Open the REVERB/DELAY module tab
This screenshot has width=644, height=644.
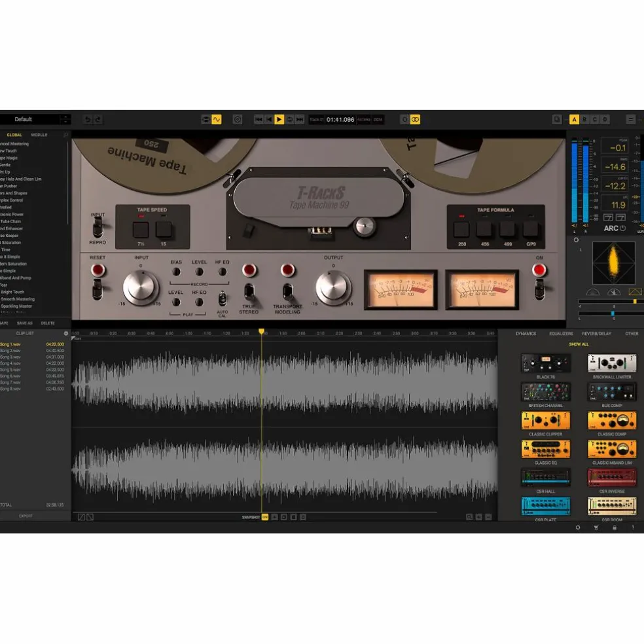click(x=596, y=334)
